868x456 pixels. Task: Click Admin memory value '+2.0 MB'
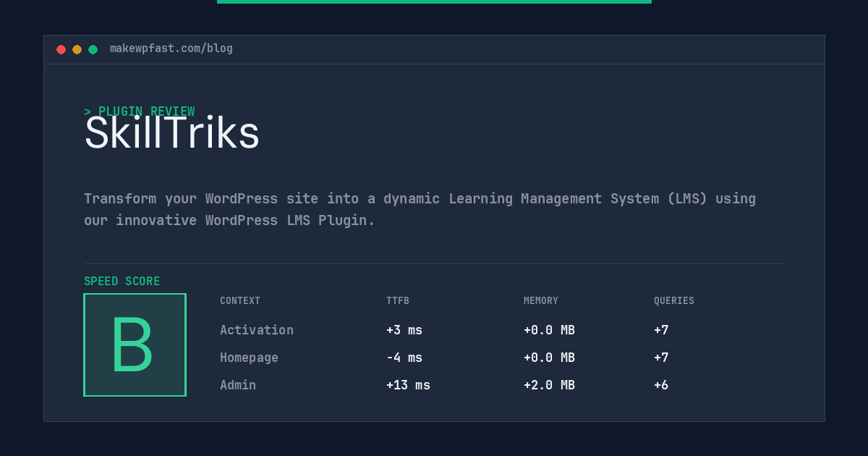click(549, 385)
